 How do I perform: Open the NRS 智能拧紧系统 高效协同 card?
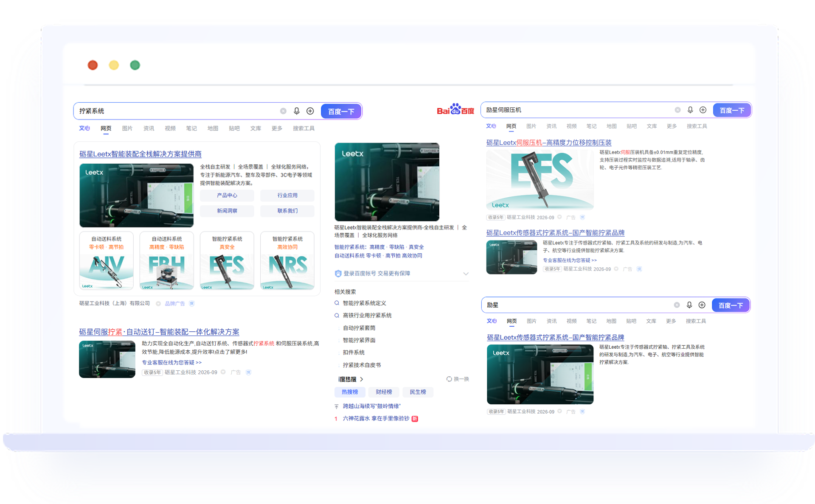(x=287, y=260)
